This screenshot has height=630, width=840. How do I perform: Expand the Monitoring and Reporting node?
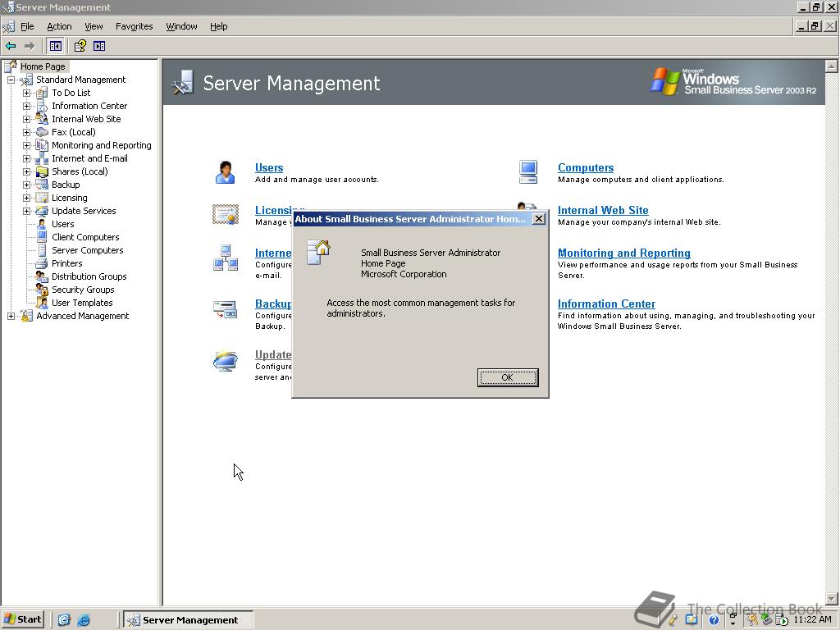pos(26,146)
